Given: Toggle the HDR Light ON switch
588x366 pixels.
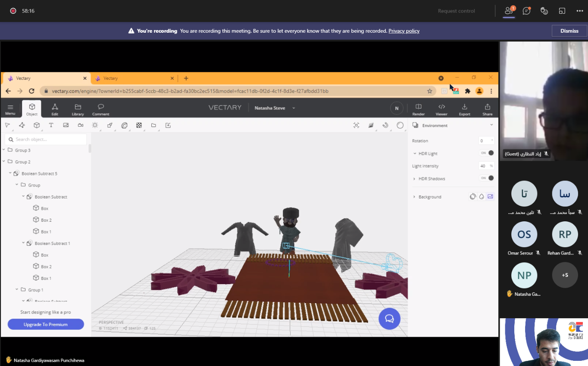Looking at the screenshot, I should (487, 153).
